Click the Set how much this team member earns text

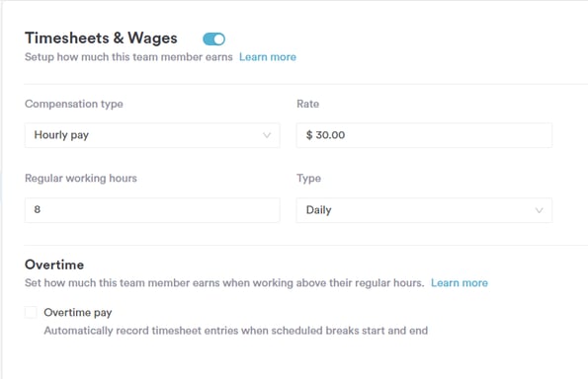pos(224,282)
